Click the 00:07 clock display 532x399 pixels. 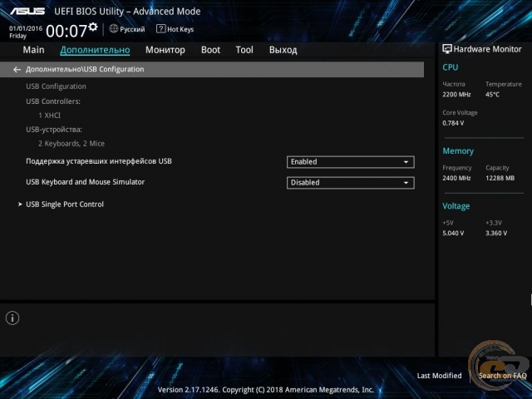(x=66, y=32)
